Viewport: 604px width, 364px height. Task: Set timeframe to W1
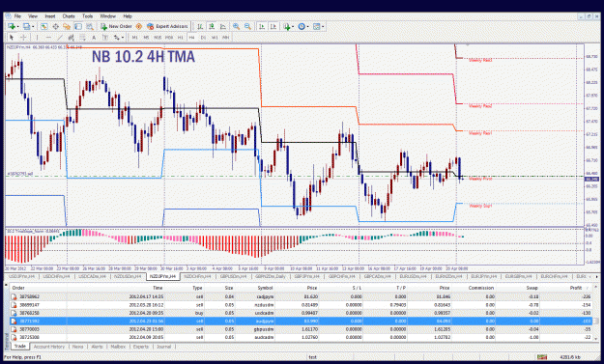coord(215,38)
